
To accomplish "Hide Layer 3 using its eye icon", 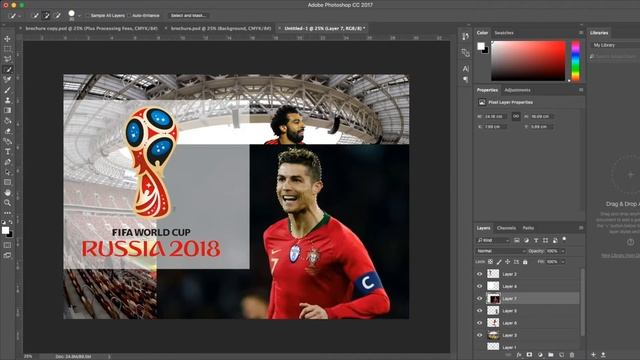I will pyautogui.click(x=480, y=335).
